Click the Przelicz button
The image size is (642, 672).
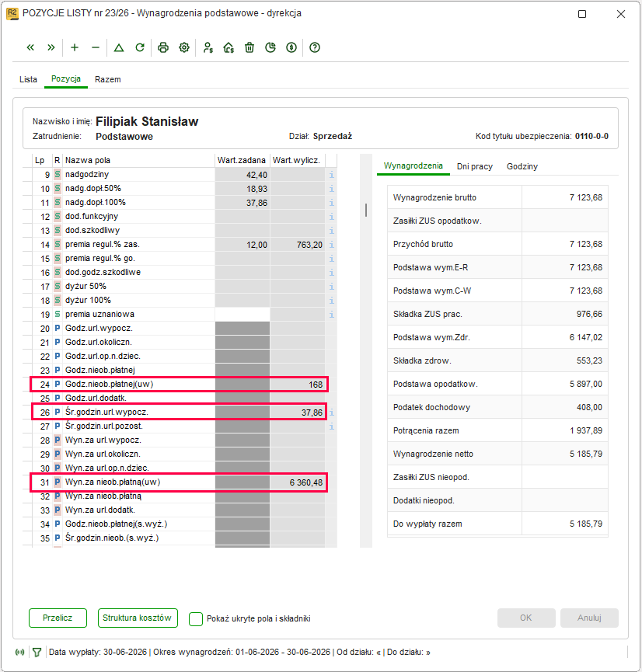coord(58,618)
